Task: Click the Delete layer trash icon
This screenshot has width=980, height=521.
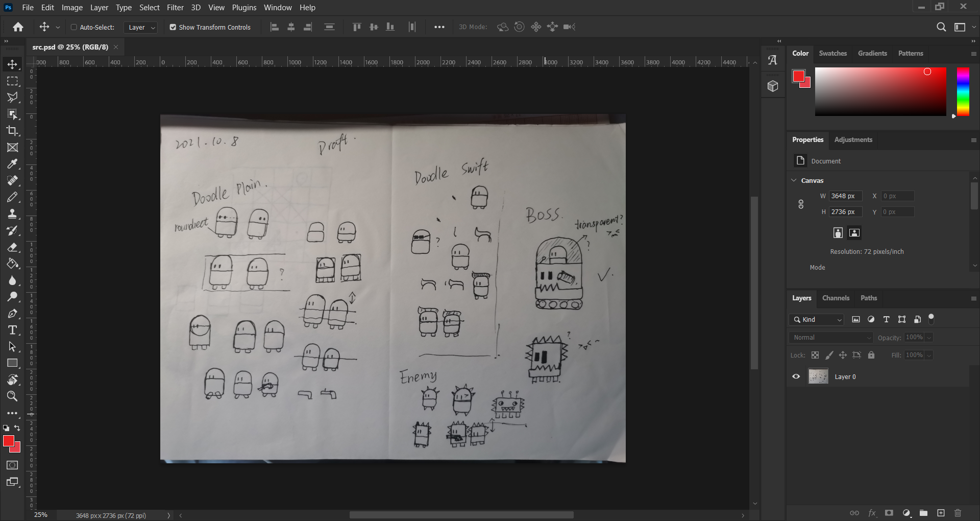Action: click(x=958, y=513)
